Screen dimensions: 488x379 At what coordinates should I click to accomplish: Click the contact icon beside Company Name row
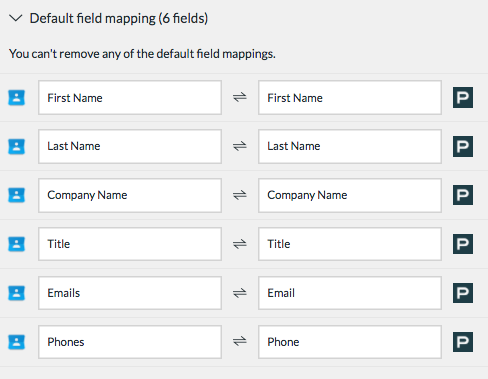(16, 195)
